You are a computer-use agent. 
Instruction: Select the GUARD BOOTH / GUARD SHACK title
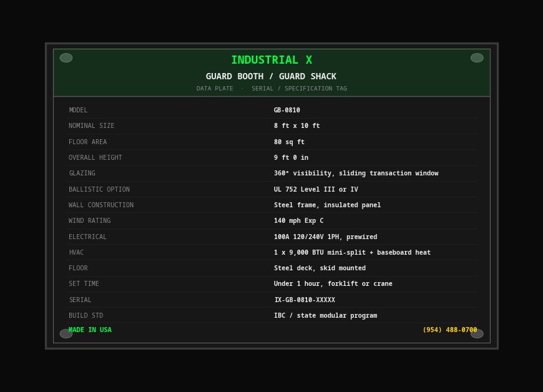[271, 76]
